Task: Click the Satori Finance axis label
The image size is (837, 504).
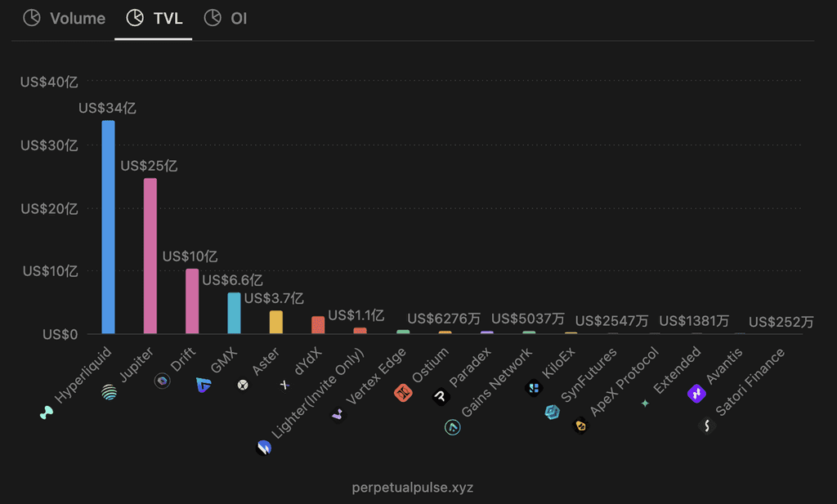Action: click(x=750, y=381)
